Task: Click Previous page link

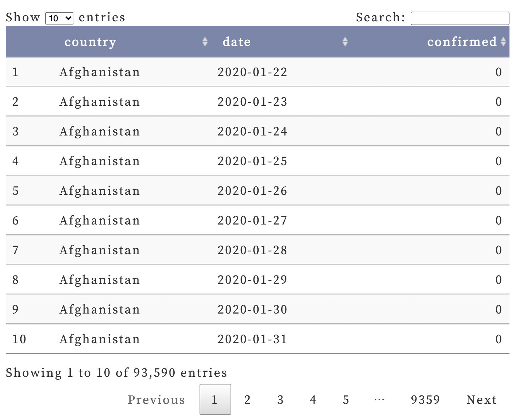Action: pos(157,400)
